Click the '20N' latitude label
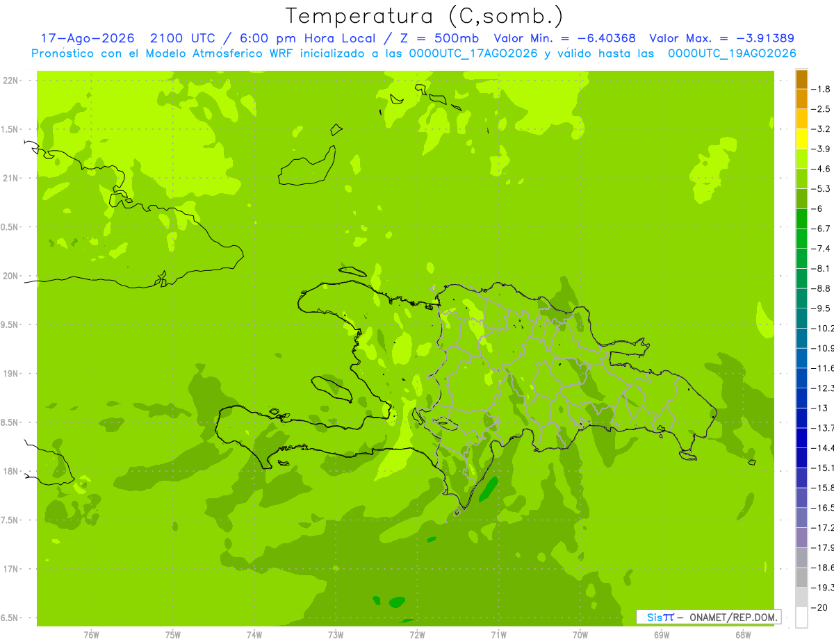 click(11, 276)
